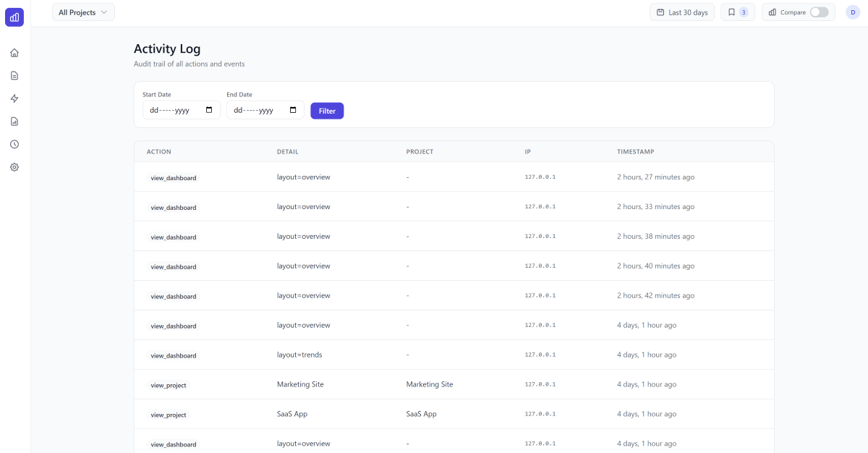Select the clock activity icon in sidebar
The image size is (868, 453).
click(x=14, y=144)
